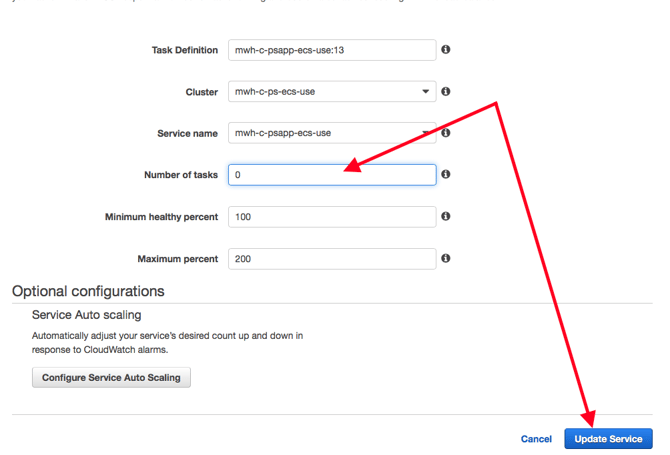Click the Number of tasks label
Screen dimensions: 670x455
click(181, 175)
